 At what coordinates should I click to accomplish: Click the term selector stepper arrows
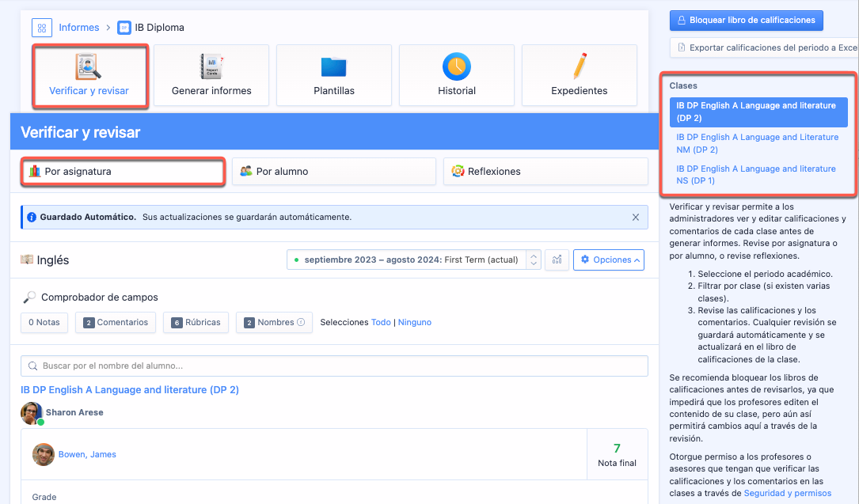(534, 260)
